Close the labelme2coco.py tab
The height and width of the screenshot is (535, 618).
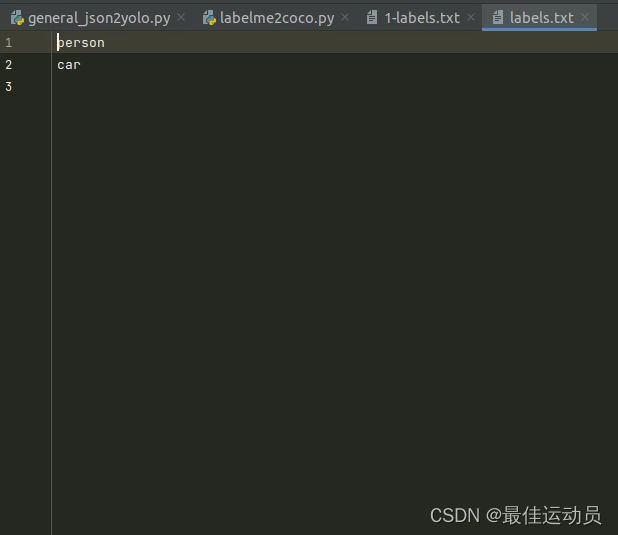[345, 17]
